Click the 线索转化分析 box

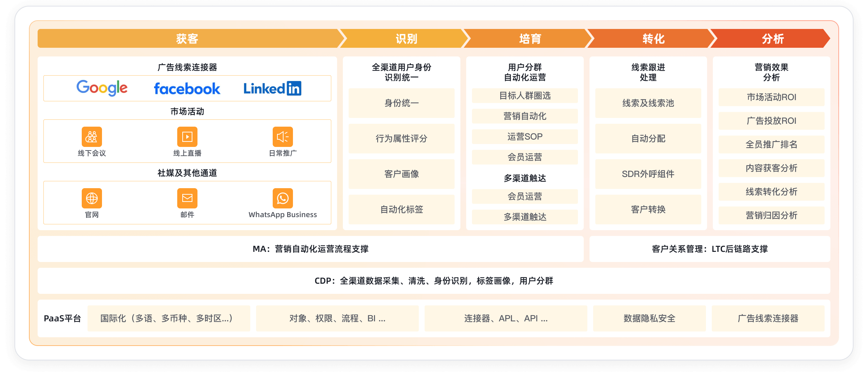coord(771,192)
